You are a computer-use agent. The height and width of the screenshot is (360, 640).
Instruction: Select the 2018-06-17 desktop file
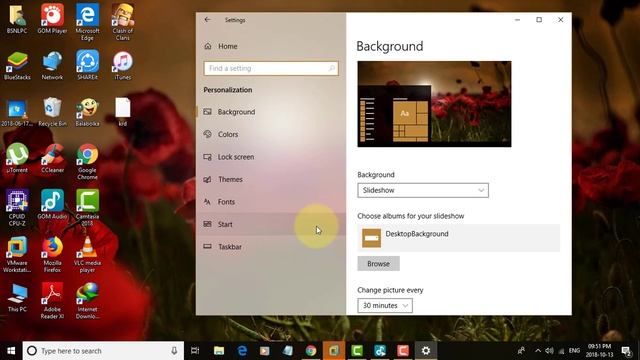coord(17,112)
